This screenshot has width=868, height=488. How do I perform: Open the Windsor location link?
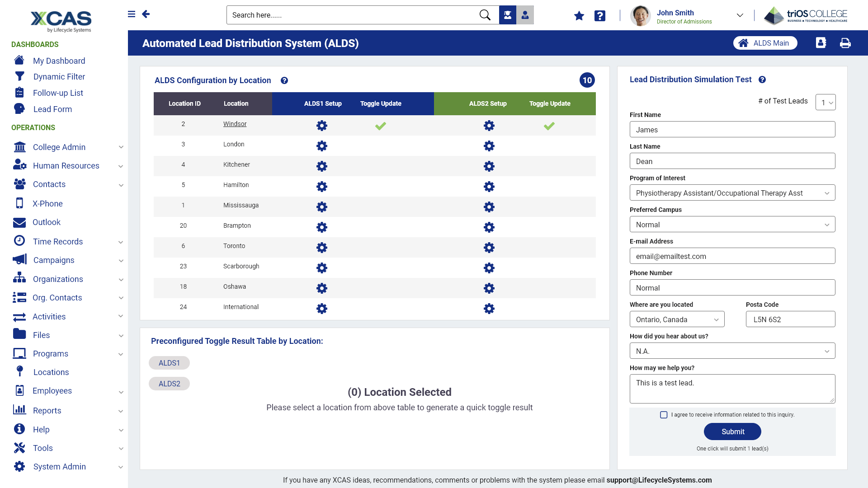point(235,124)
